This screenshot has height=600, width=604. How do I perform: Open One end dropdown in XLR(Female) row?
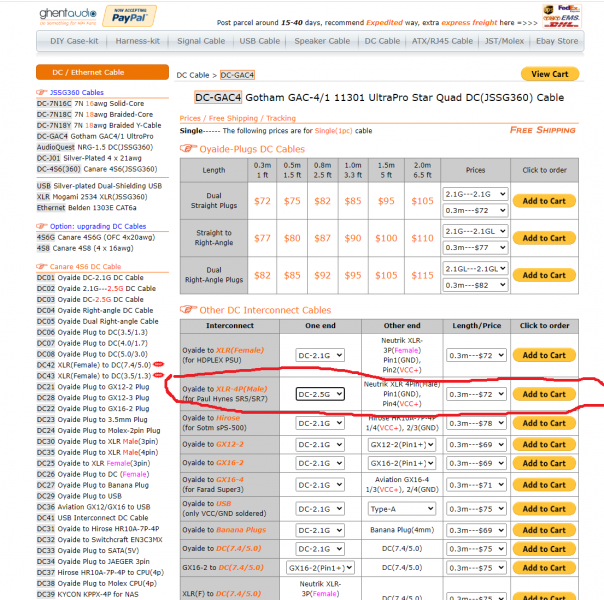(x=320, y=355)
